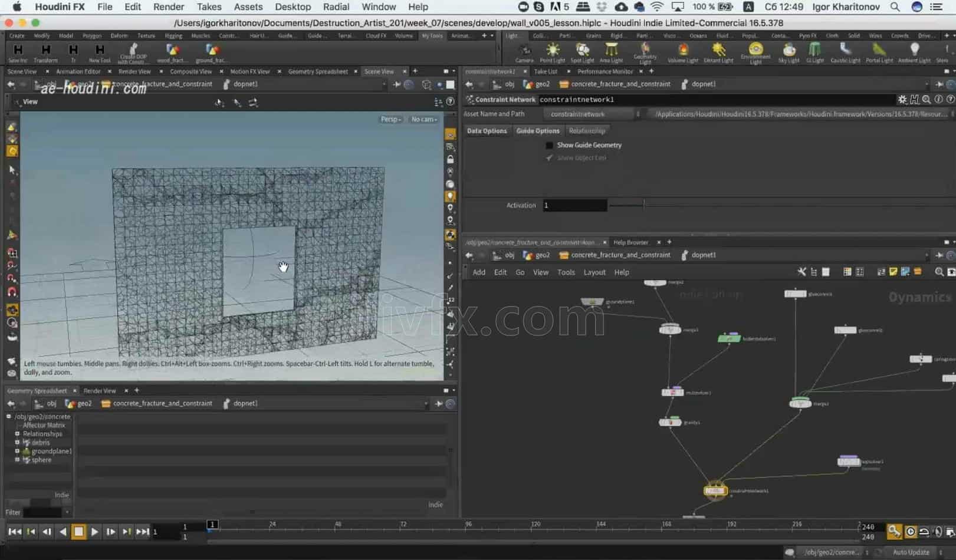The height and width of the screenshot is (560, 956).
Task: Click the Distant Light shelf icon
Action: pyautogui.click(x=718, y=52)
